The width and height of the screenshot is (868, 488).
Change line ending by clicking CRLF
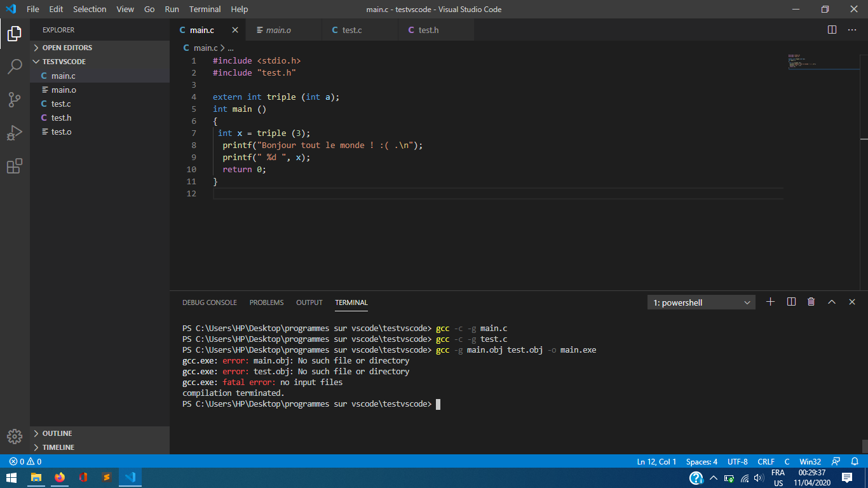pyautogui.click(x=766, y=461)
